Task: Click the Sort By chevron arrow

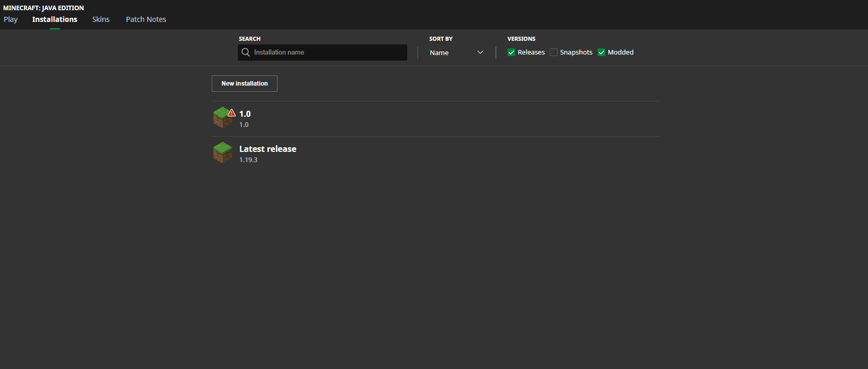Action: pyautogui.click(x=480, y=52)
